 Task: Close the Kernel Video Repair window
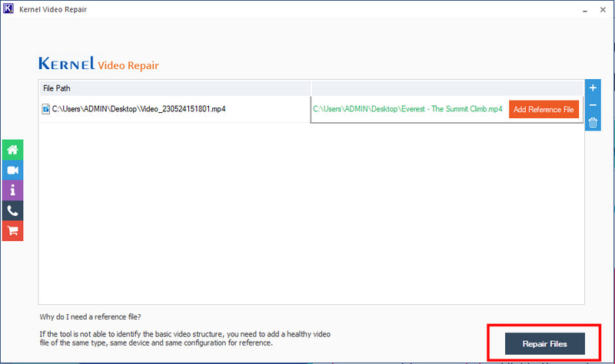coord(603,10)
